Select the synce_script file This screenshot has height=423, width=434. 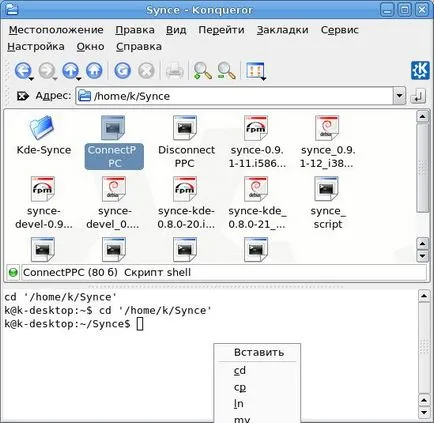(x=328, y=203)
